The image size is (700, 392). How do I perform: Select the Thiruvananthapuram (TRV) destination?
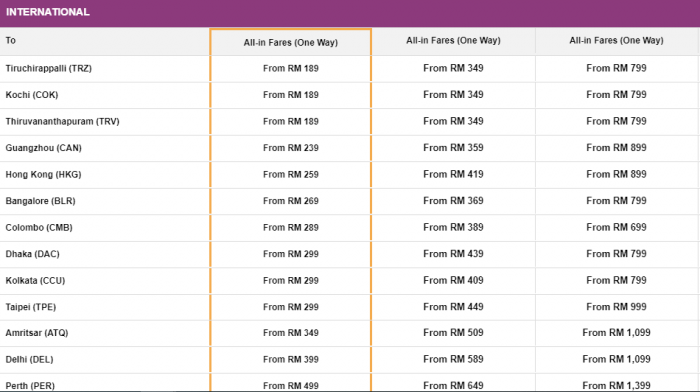[x=62, y=121]
